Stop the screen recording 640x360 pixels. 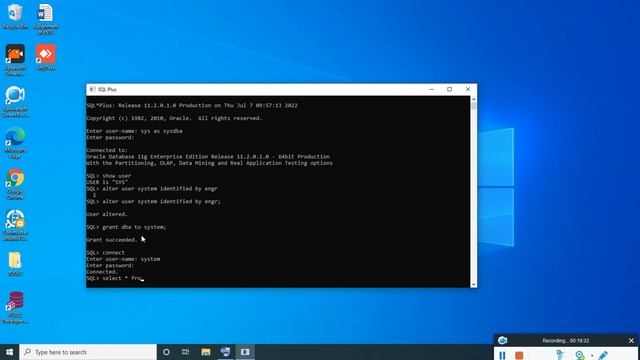[519, 356]
